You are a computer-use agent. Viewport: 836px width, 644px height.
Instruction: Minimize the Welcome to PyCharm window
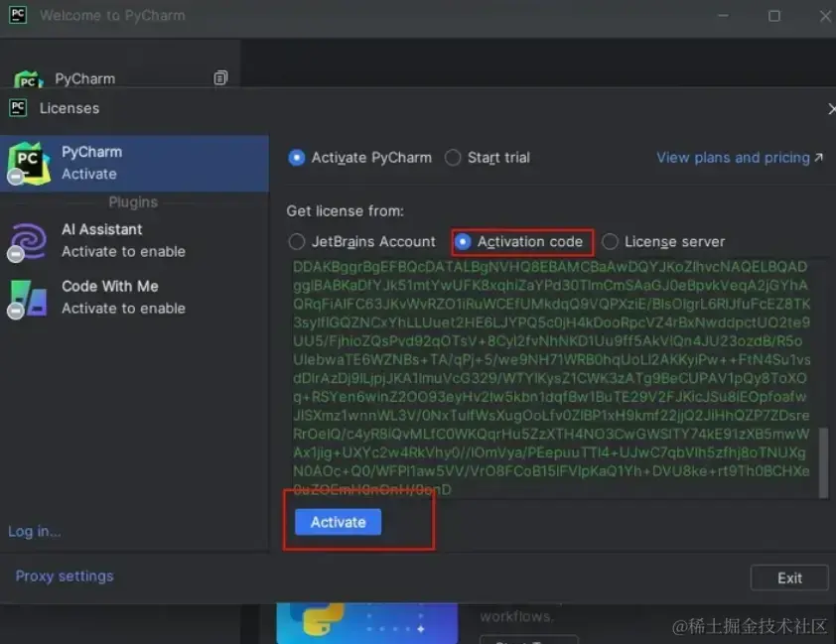[x=723, y=16]
